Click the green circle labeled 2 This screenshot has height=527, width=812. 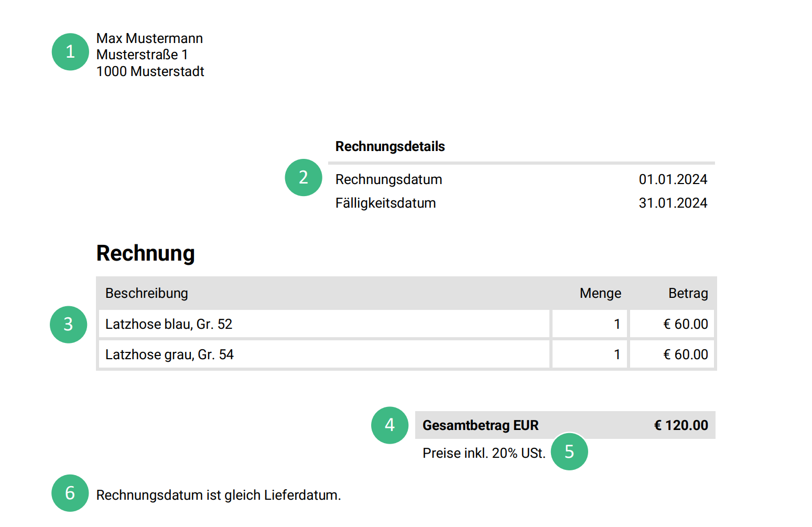coord(304,178)
